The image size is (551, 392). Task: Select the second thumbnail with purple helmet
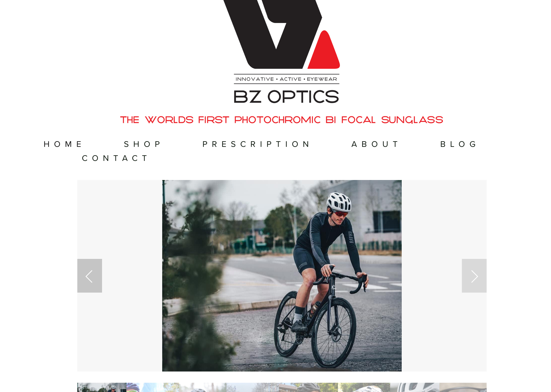[153, 387]
